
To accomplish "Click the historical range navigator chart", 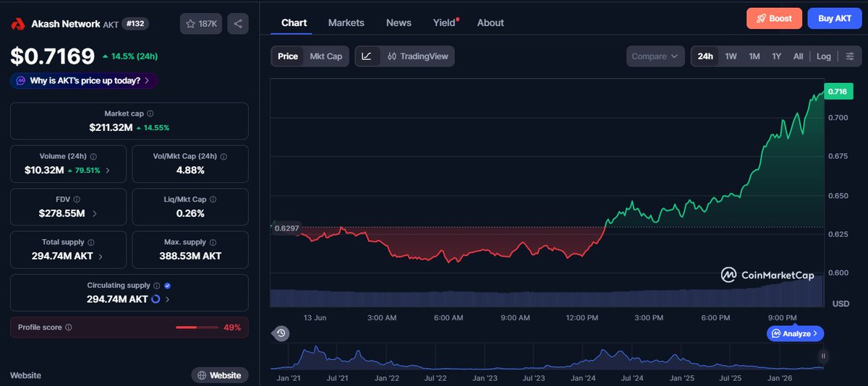I will point(548,357).
